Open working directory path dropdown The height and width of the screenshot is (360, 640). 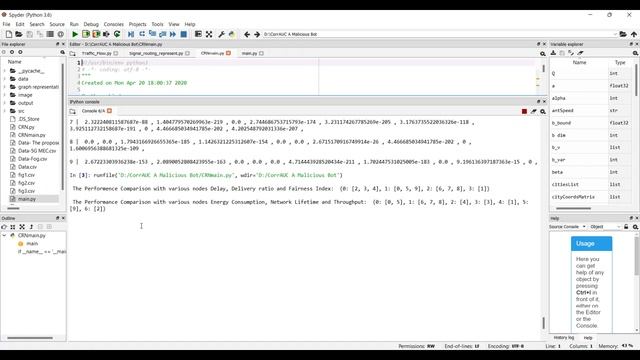tap(615, 34)
